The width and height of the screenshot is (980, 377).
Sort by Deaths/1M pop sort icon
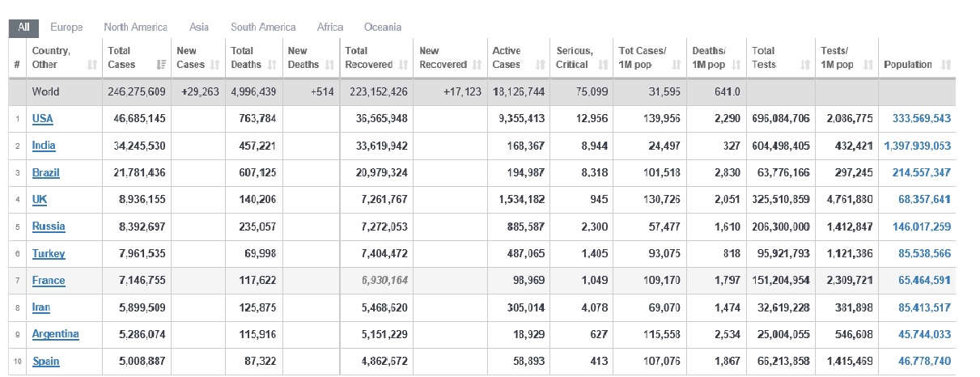737,65
